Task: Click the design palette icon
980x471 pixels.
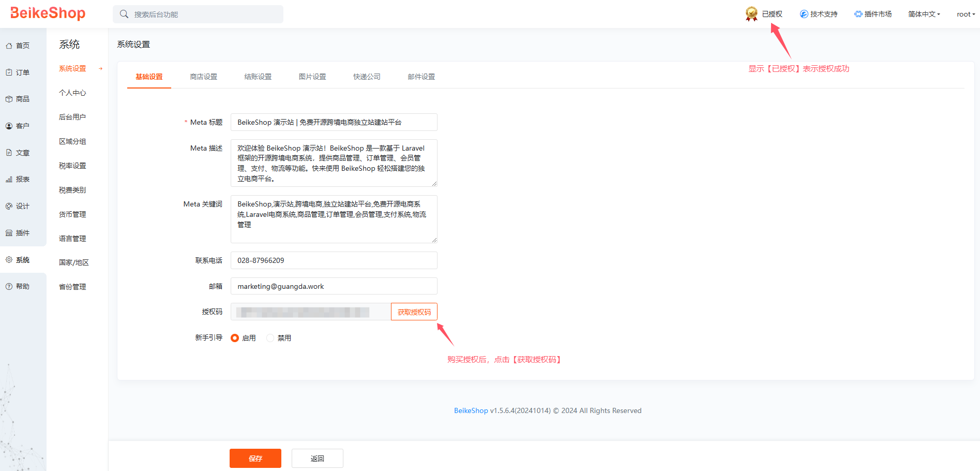Action: point(9,206)
